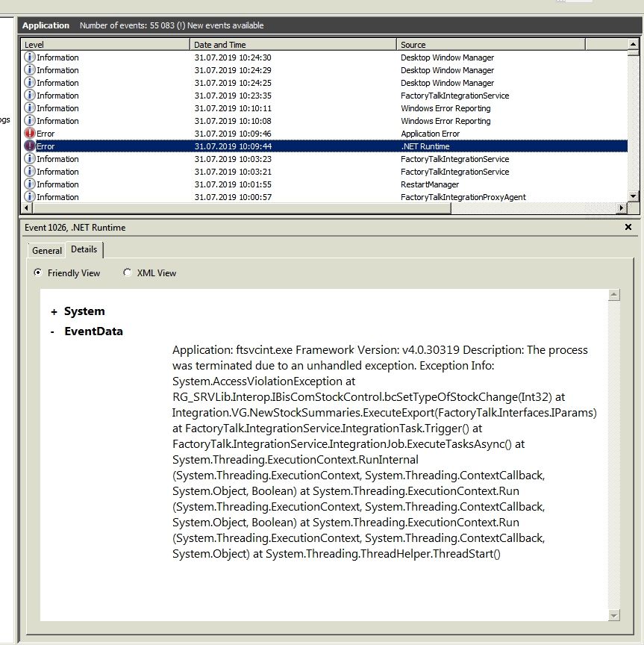This screenshot has width=644, height=645.
Task: Click the info icon of the 10:10:08 event
Action: tap(30, 120)
